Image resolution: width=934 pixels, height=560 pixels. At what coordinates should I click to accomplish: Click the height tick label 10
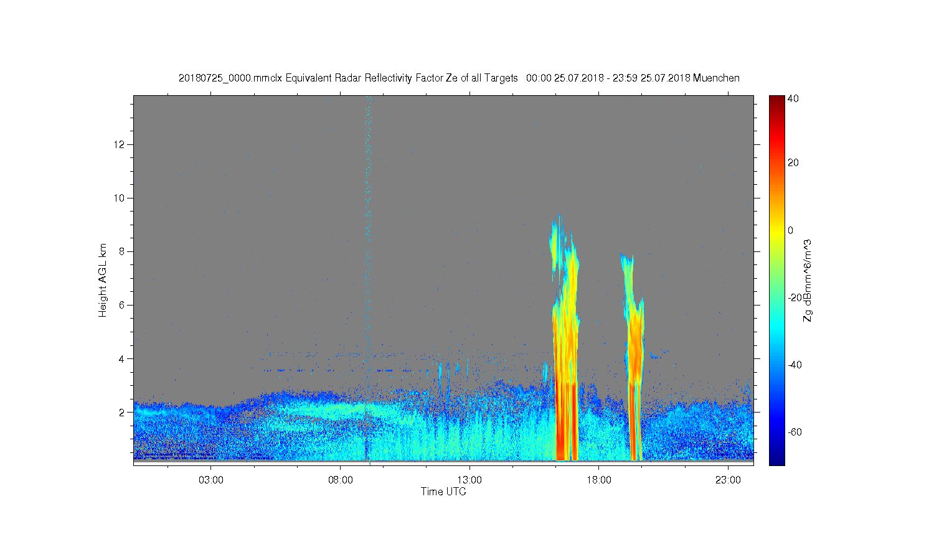click(x=120, y=198)
